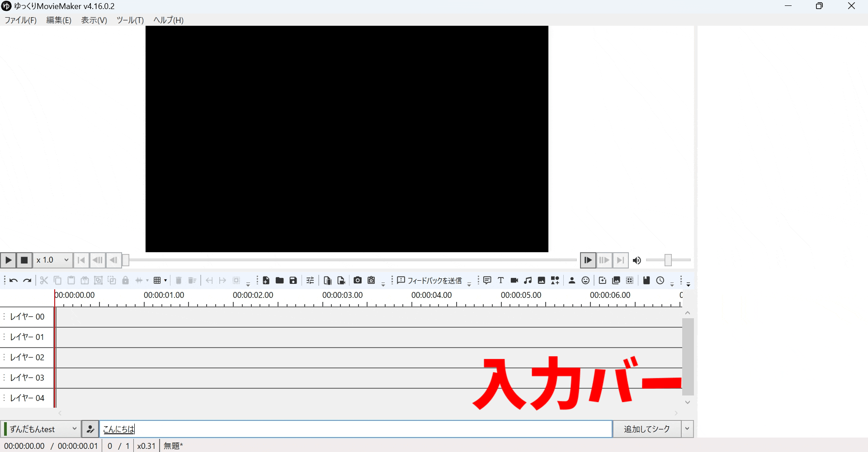The image size is (868, 452).
Task: Click the 無題* project name in status bar
Action: (x=173, y=446)
